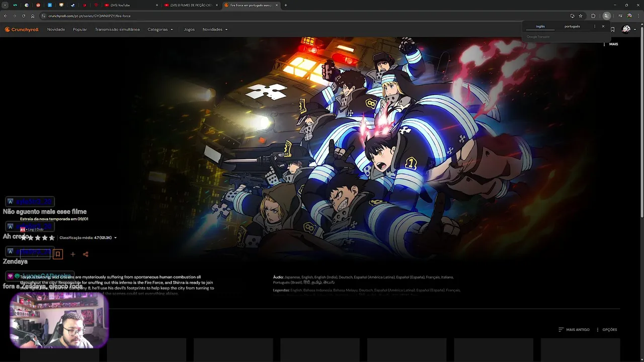Expand the Classificação média rating dropdown
644x362 pixels.
(x=88, y=238)
